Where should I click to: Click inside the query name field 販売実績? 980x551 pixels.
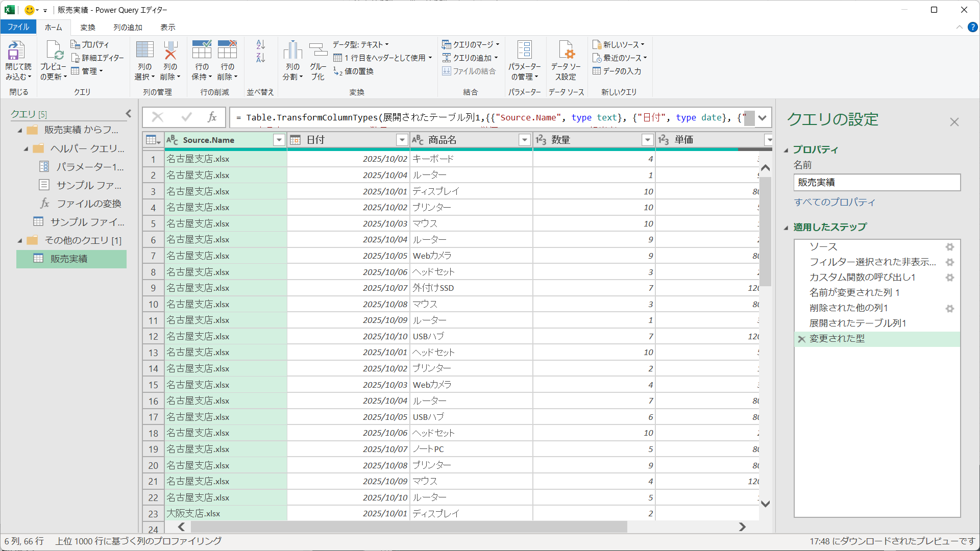pos(876,182)
